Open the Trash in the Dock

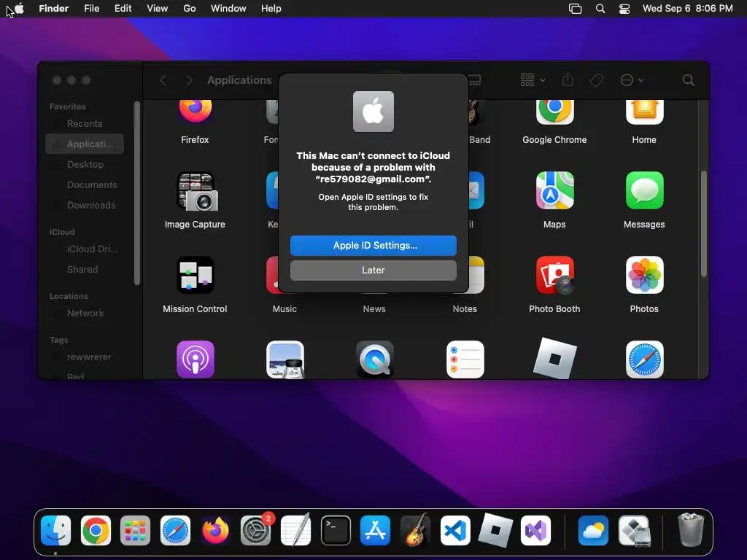[690, 529]
